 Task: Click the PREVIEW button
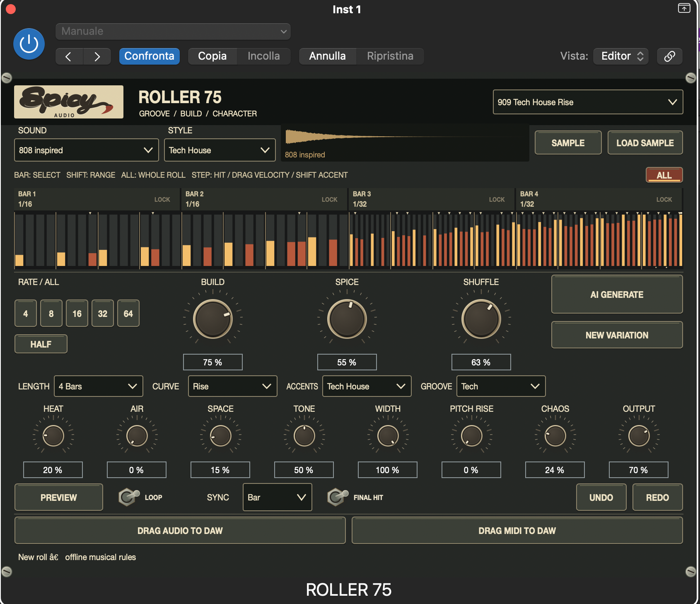(59, 497)
